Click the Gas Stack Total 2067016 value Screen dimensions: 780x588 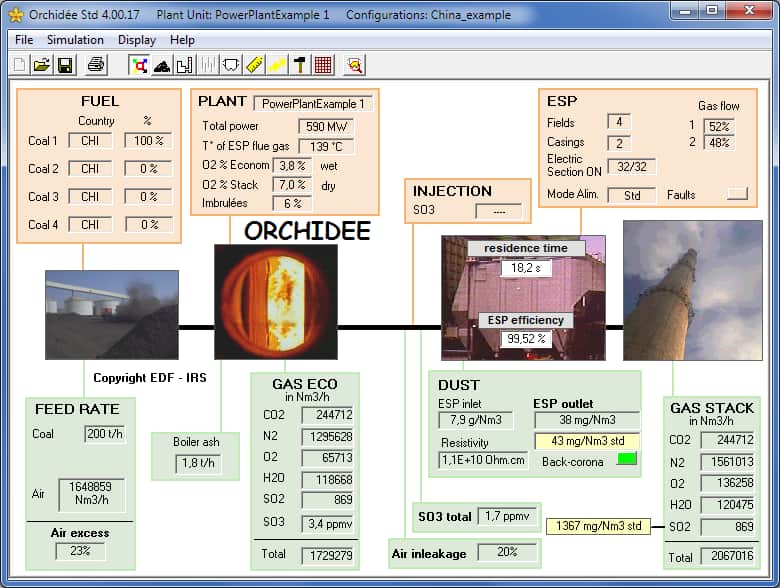point(730,556)
